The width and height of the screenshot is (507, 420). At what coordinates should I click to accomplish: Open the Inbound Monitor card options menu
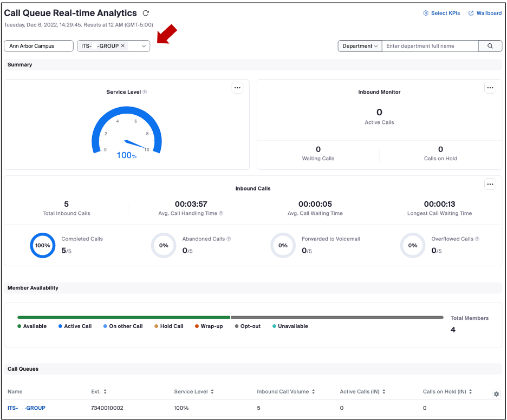coord(490,87)
